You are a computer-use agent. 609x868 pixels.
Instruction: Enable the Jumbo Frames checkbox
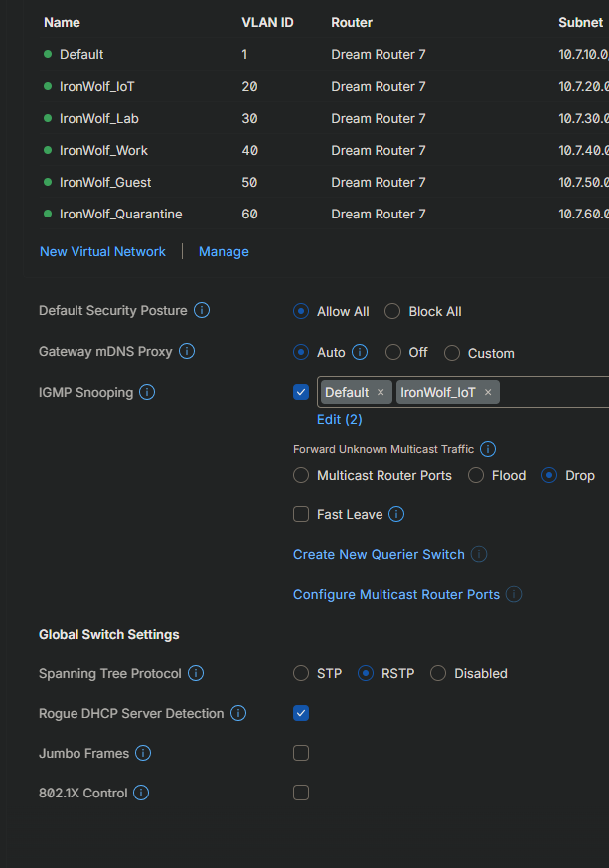click(x=301, y=753)
